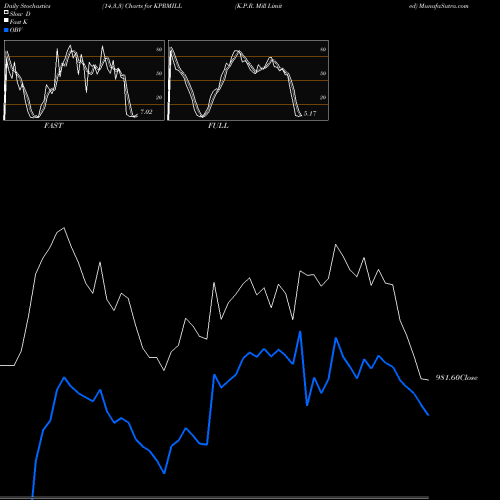Screen dimensions: 500x500
Task: Click the '(K.P.R. Mill Limit' company name text
Action: [259, 6]
